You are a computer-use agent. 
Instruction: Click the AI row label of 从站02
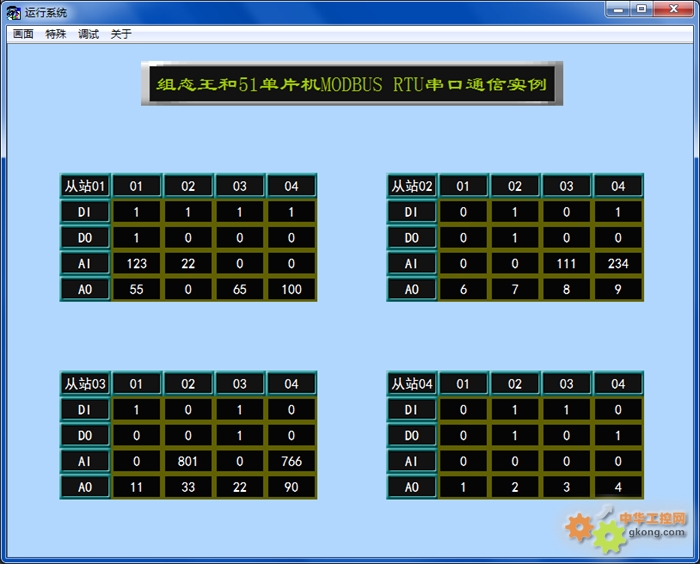(x=412, y=263)
